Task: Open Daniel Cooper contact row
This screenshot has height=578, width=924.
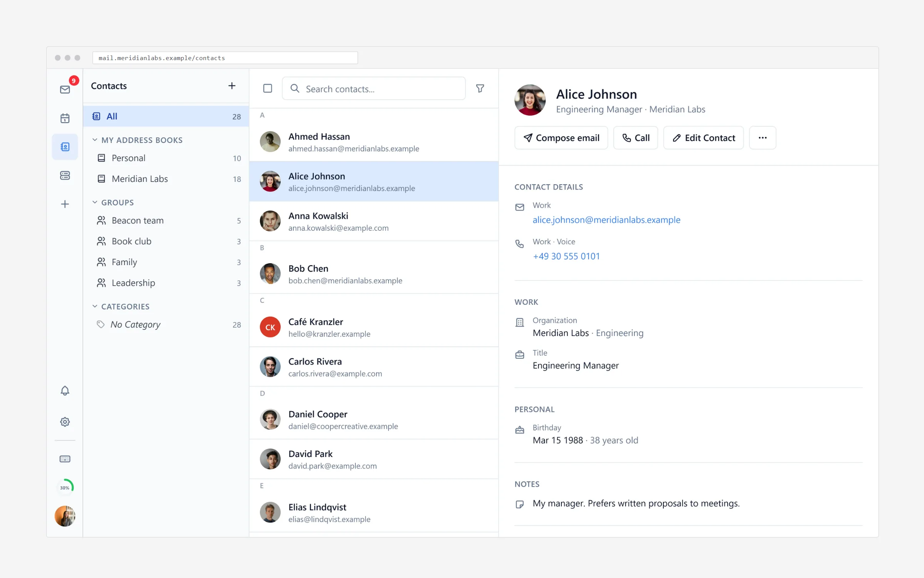Action: [374, 420]
